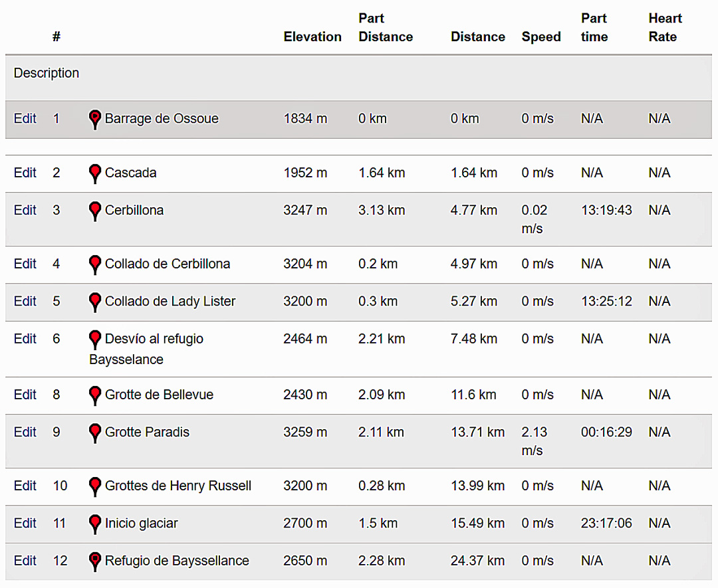Click the # column header
718x588 pixels.
[x=57, y=37]
